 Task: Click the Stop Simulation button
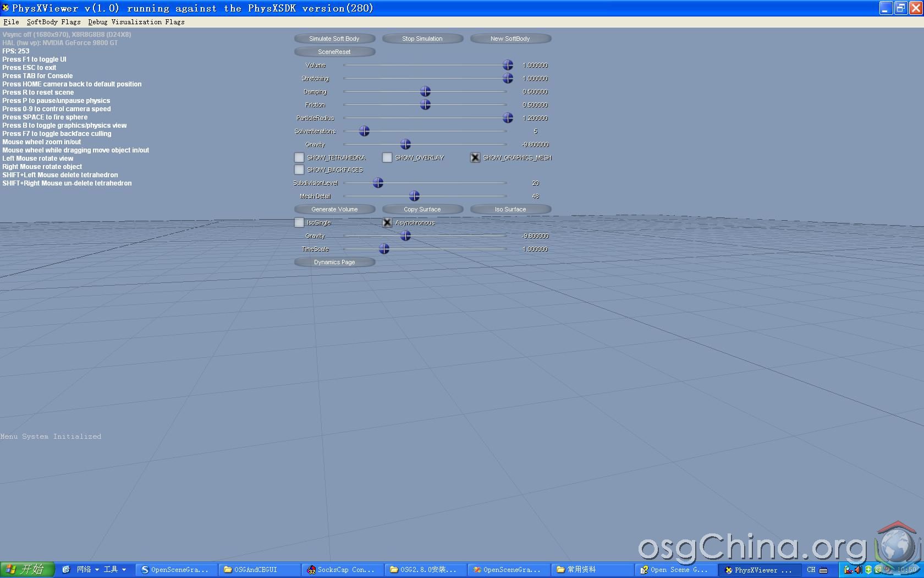422,39
